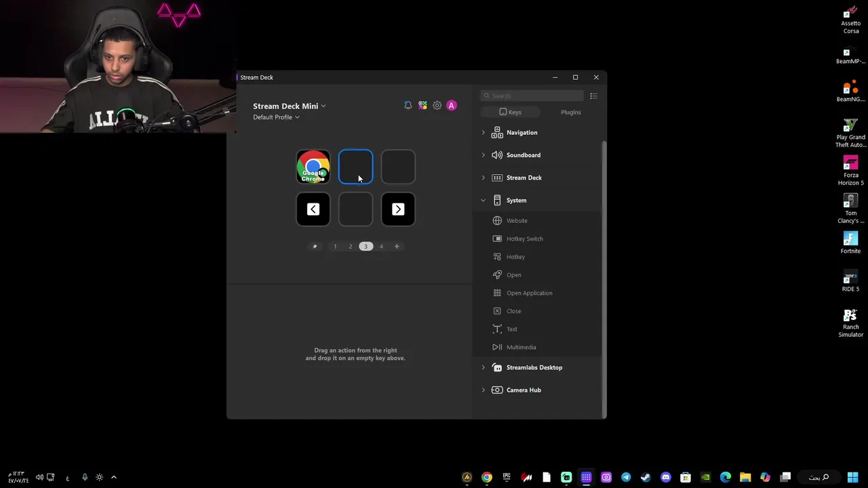Open Forza Horizon 5 desktop shortcut
Screen dimensions: 868x488
[851, 171]
